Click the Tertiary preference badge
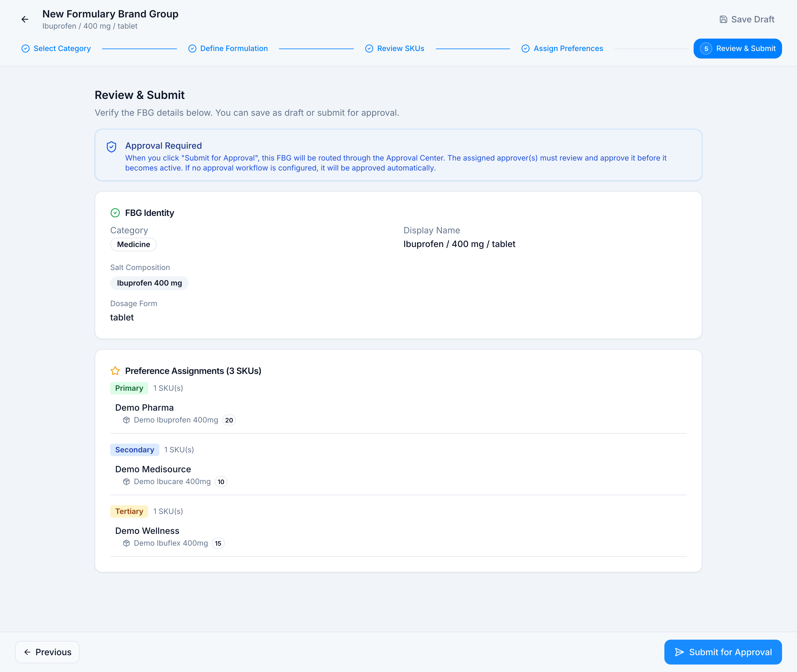This screenshot has height=672, width=797. tap(129, 511)
